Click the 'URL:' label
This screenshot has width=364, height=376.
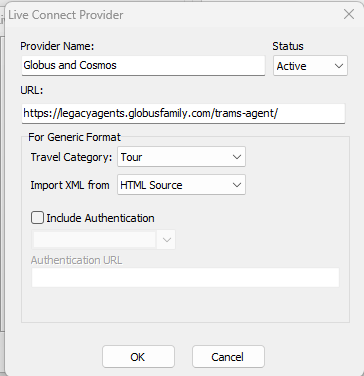[x=32, y=90]
